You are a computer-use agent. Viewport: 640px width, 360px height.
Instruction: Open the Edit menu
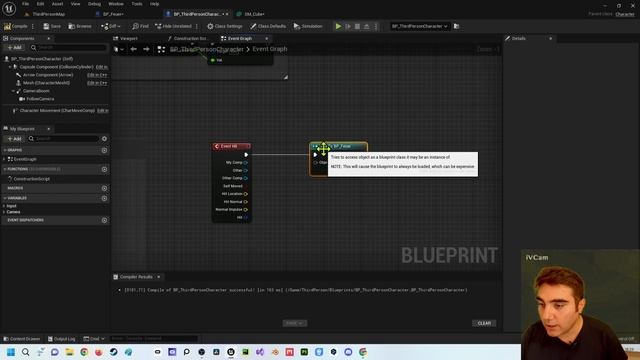[x=40, y=4]
